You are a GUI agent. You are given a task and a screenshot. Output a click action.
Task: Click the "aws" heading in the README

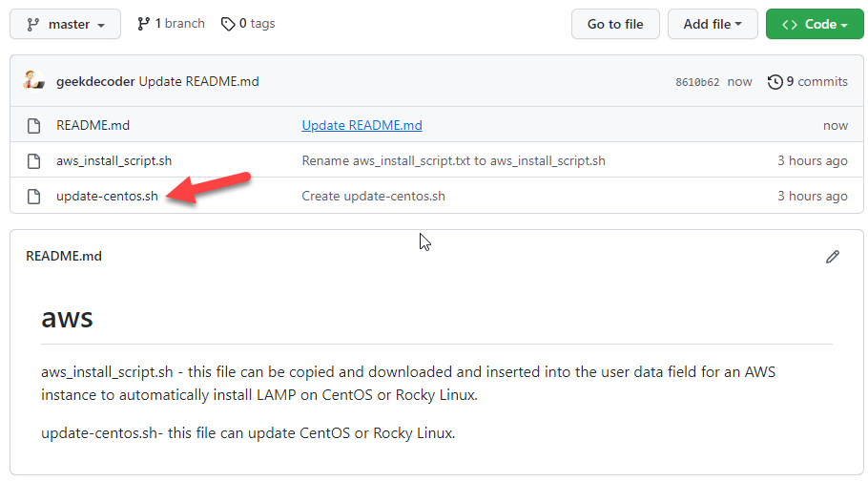point(67,318)
